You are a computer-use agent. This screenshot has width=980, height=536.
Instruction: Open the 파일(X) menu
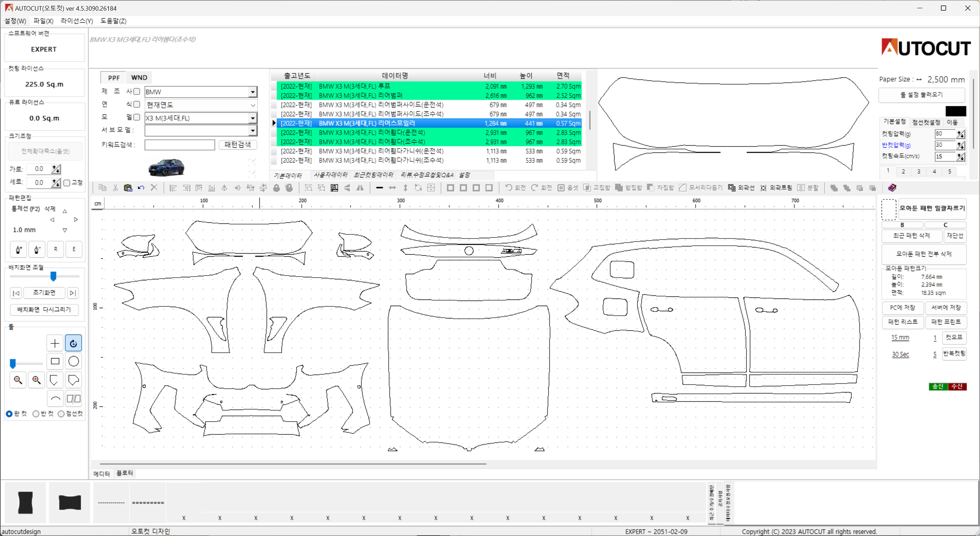tap(44, 21)
